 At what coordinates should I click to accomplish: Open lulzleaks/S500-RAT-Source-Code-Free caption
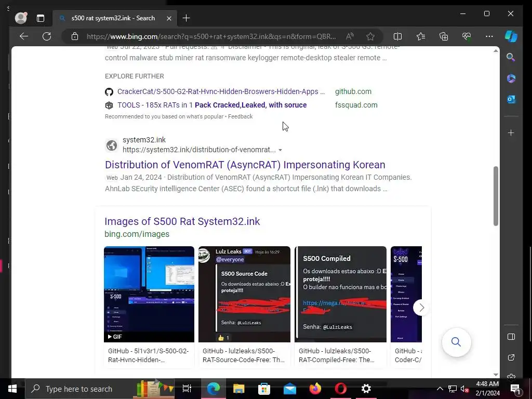pos(244,355)
